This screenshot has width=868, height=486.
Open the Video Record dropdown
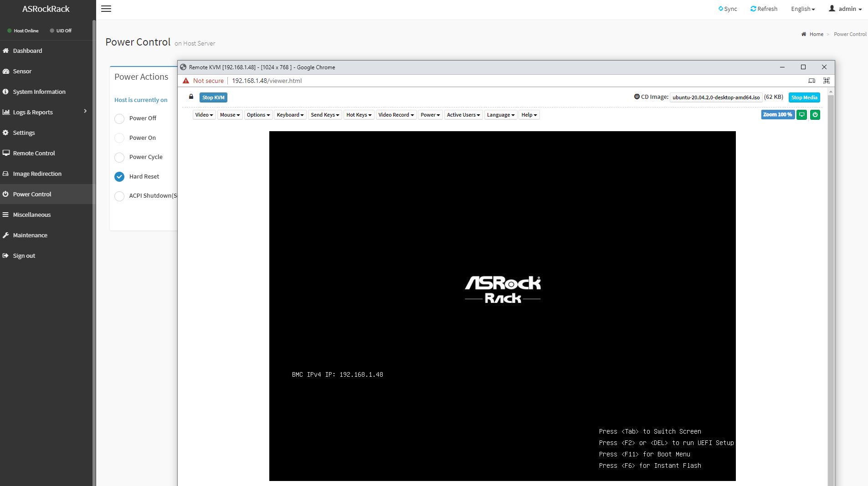pos(396,115)
